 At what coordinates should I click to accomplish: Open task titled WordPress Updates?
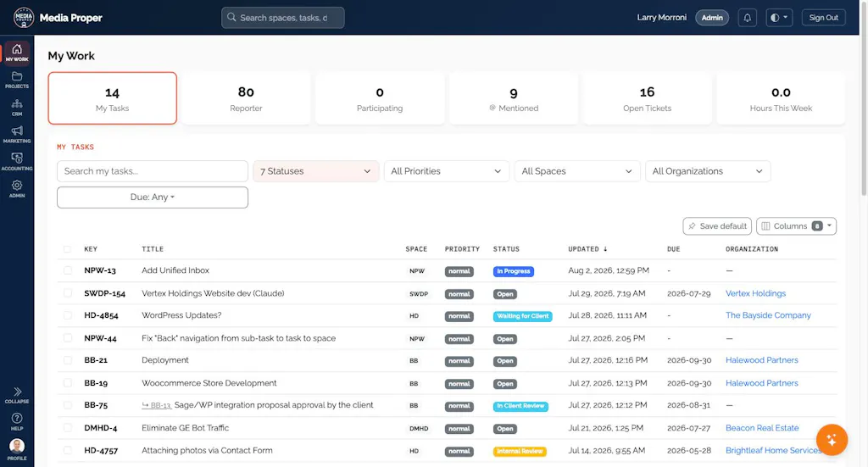tap(181, 315)
